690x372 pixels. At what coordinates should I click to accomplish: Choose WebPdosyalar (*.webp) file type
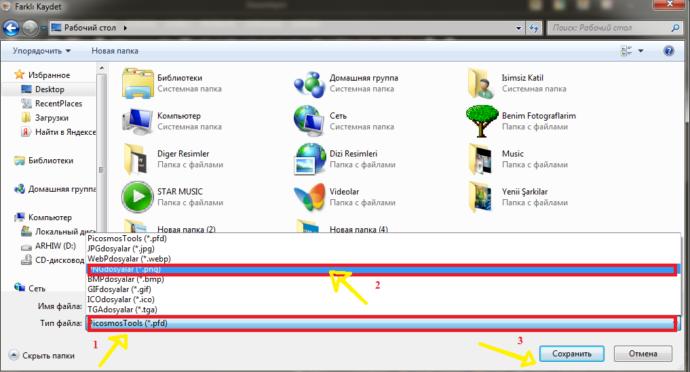tap(383, 259)
